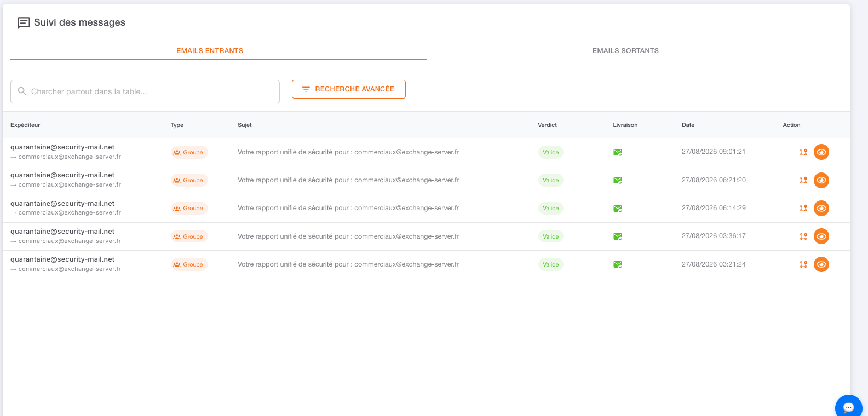Select date 27/08/2026 06:21:20
The height and width of the screenshot is (416, 868).
(714, 180)
